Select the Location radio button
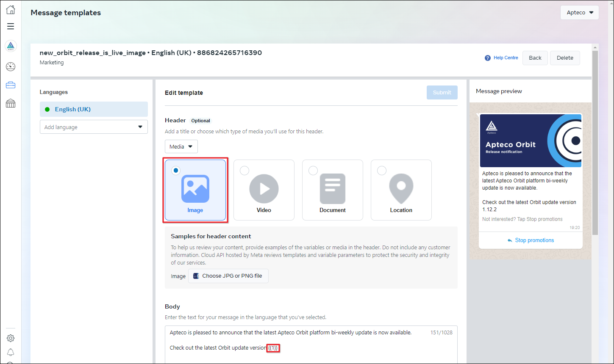 tap(382, 170)
